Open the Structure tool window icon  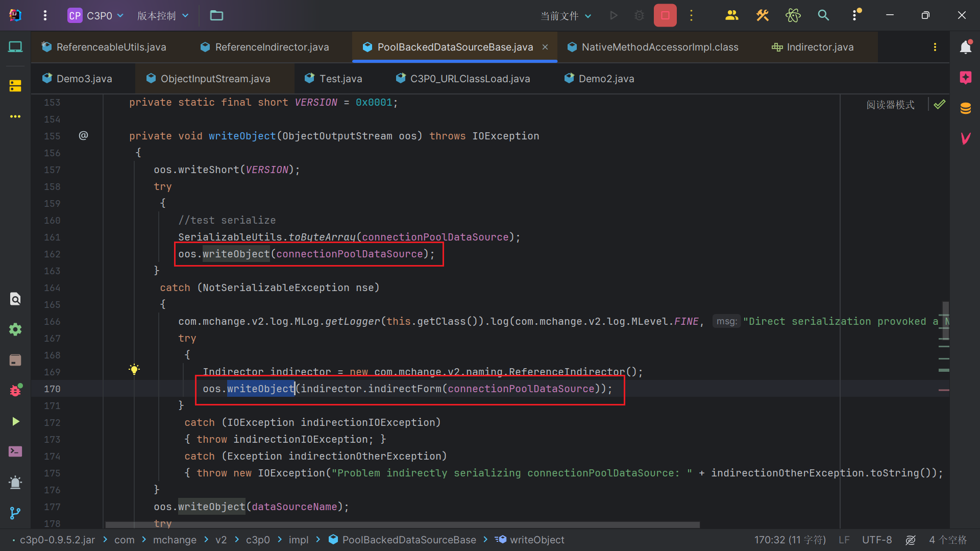(15, 85)
